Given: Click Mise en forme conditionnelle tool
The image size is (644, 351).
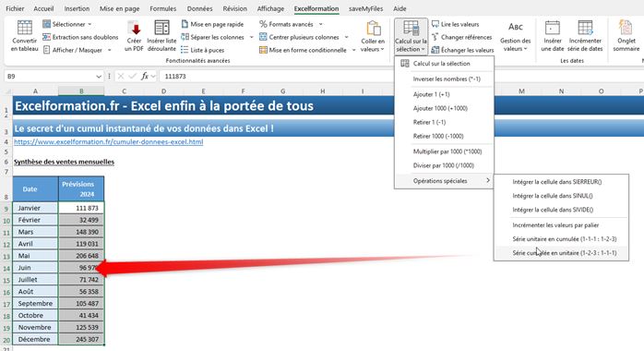Looking at the screenshot, I should (304, 50).
